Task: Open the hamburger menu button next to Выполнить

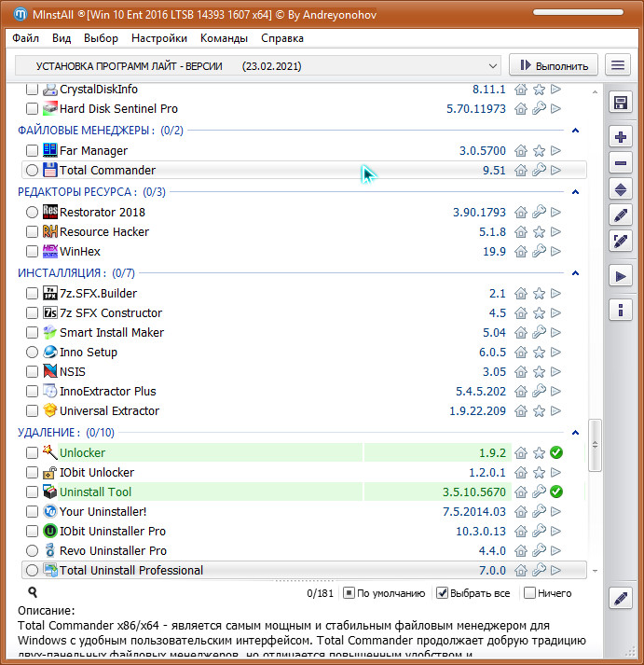Action: pyautogui.click(x=618, y=65)
